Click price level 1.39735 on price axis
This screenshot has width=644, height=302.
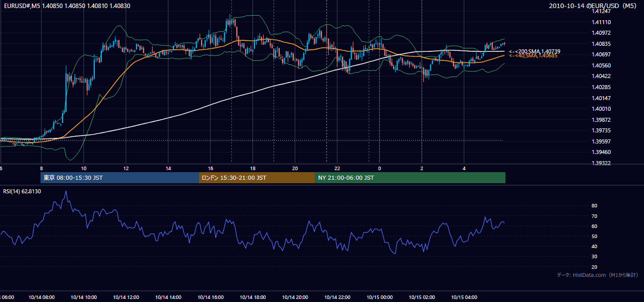602,130
